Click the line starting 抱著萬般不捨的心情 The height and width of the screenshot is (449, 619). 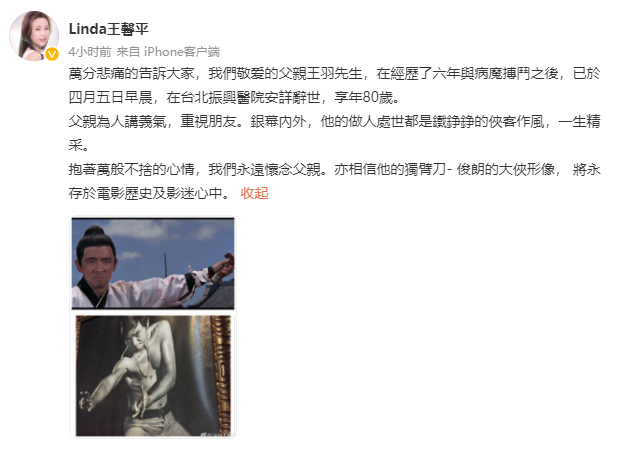pyautogui.click(x=334, y=169)
